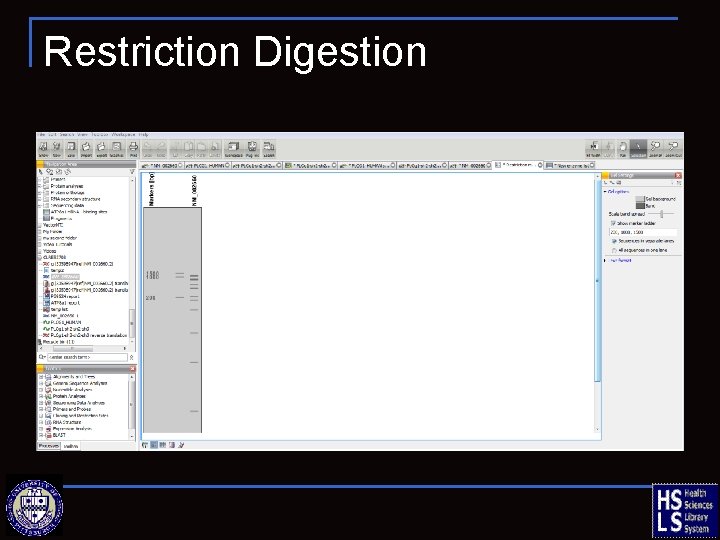Expand RNA Structure in Toolbox
The image size is (720, 540).
click(x=41, y=422)
